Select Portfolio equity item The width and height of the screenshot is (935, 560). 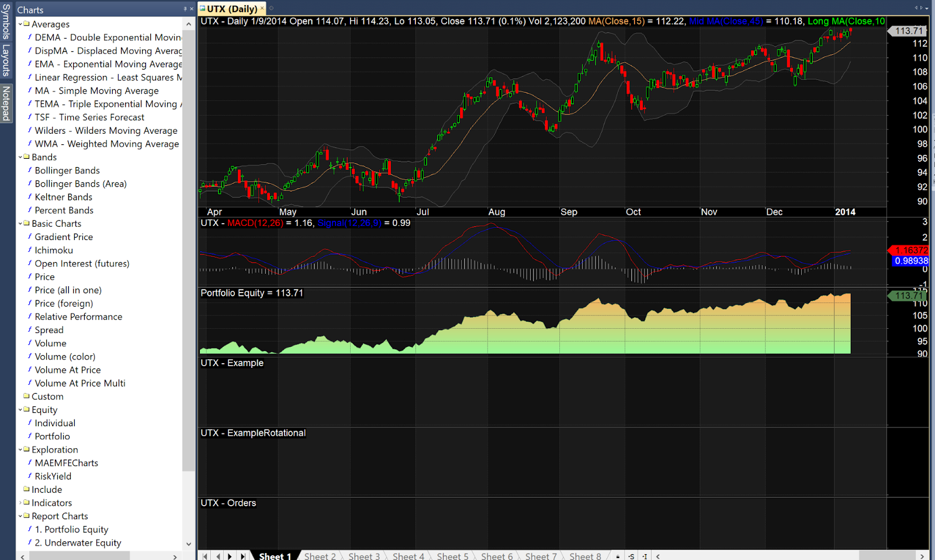tap(52, 436)
